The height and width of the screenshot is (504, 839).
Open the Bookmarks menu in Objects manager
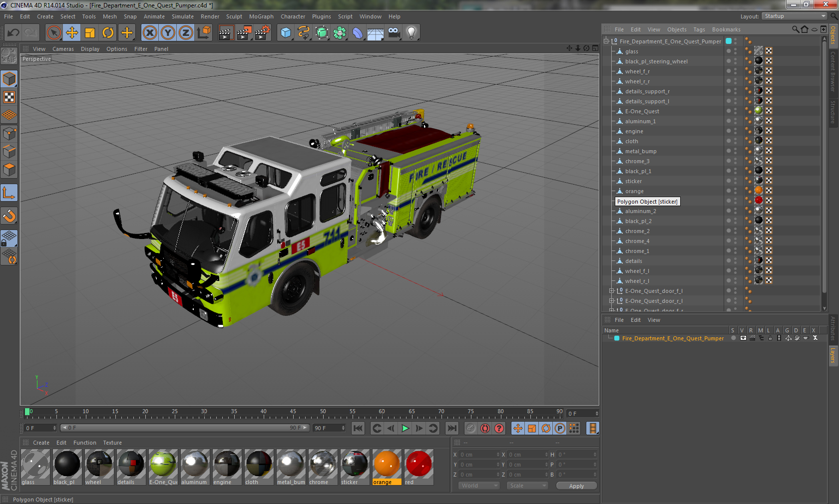tap(726, 29)
